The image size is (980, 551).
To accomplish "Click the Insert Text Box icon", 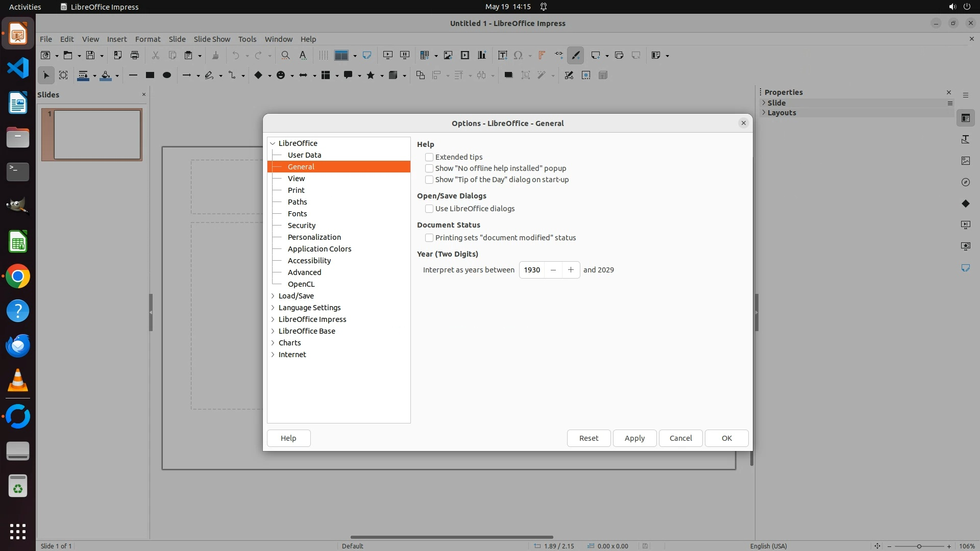I will click(502, 55).
